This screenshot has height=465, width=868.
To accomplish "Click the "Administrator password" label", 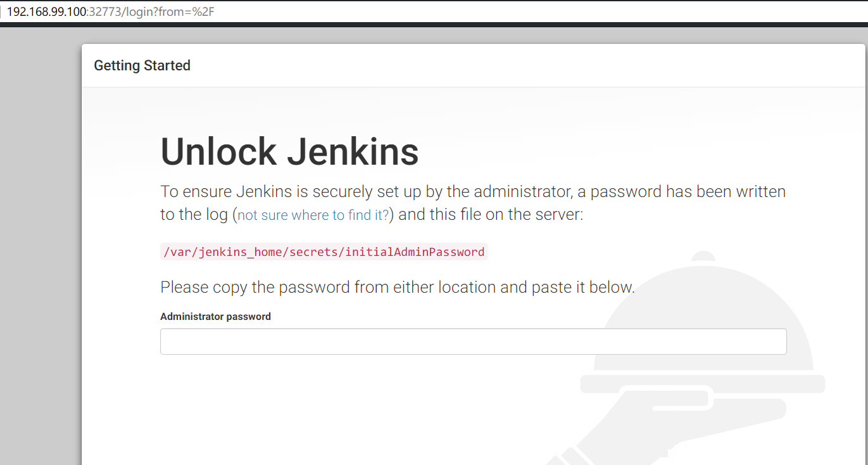I will pyautogui.click(x=215, y=316).
